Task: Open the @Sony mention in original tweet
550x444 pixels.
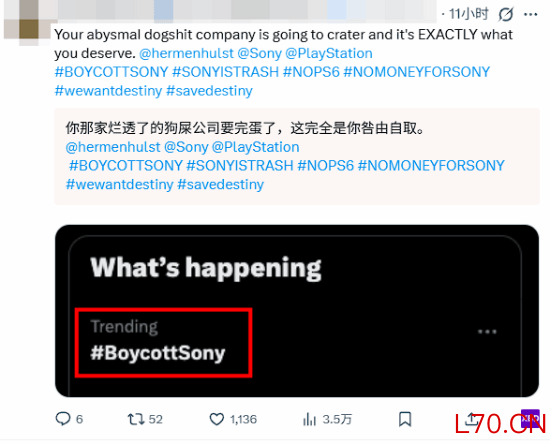Action: pyautogui.click(x=260, y=53)
